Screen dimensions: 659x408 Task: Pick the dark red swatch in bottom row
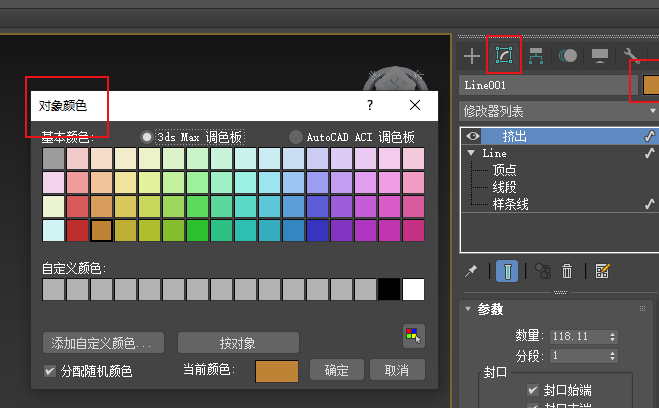click(x=77, y=230)
